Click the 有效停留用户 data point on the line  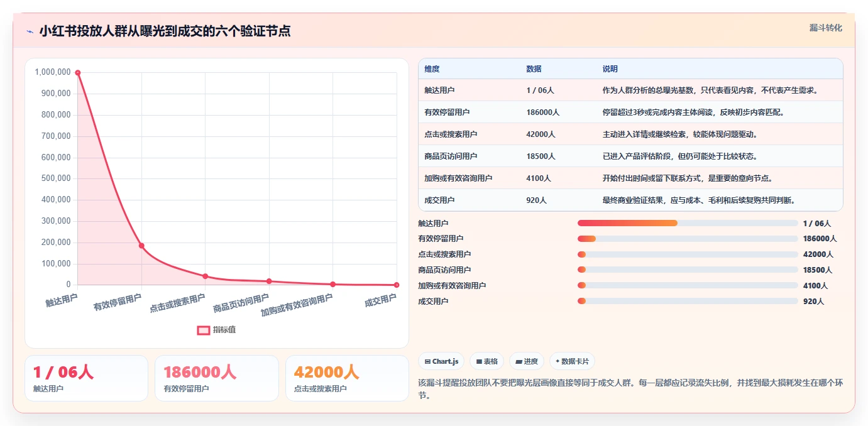point(141,246)
